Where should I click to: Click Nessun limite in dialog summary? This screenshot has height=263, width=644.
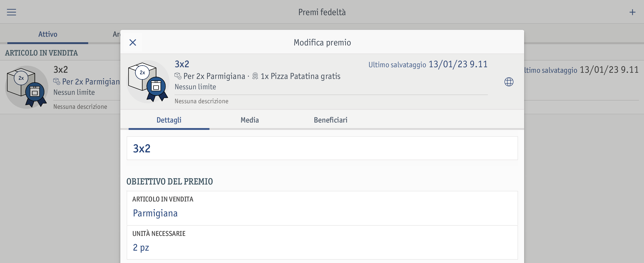click(x=195, y=87)
